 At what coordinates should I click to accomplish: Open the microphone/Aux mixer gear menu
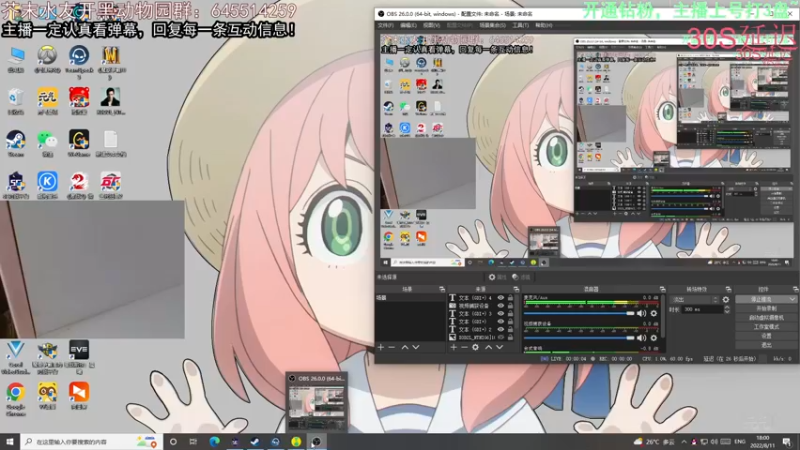click(x=654, y=313)
